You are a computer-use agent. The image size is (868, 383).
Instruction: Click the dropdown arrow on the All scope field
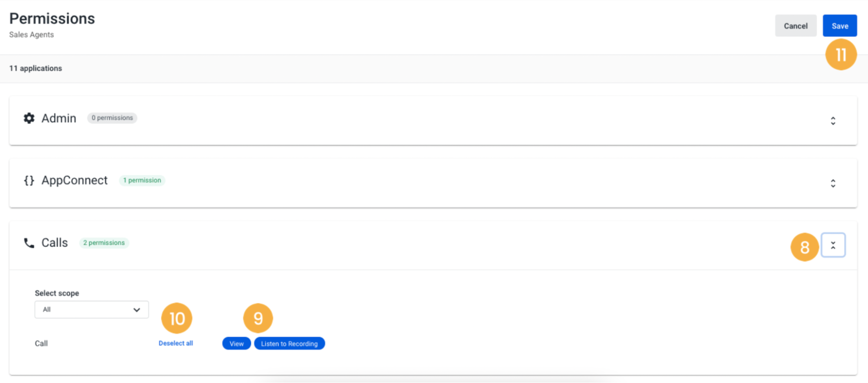point(137,310)
